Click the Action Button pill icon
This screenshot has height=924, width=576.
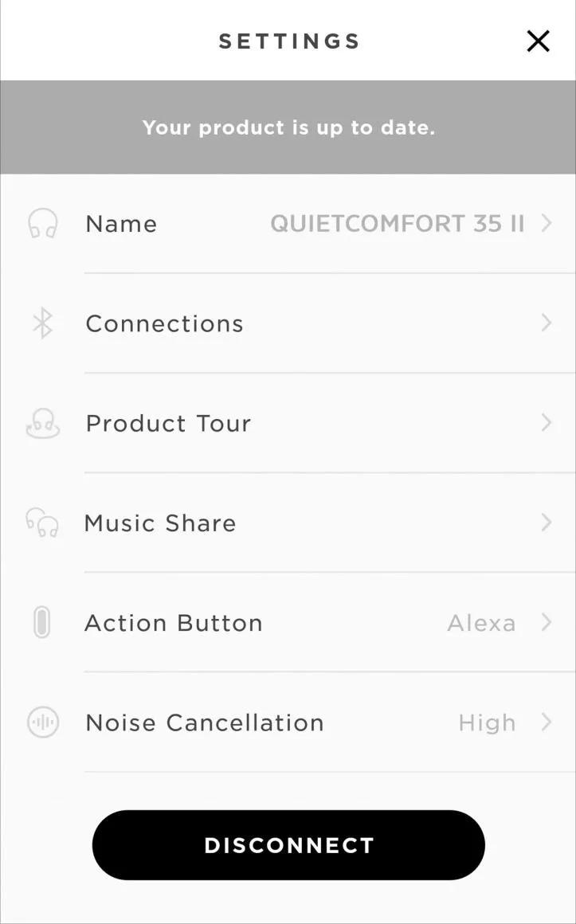42,623
